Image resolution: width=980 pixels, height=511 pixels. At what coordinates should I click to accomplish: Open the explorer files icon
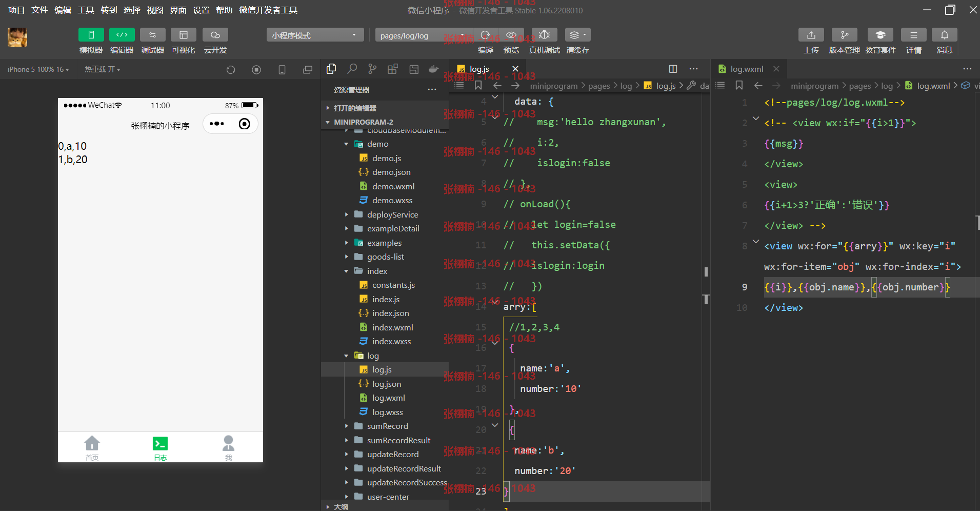(331, 69)
